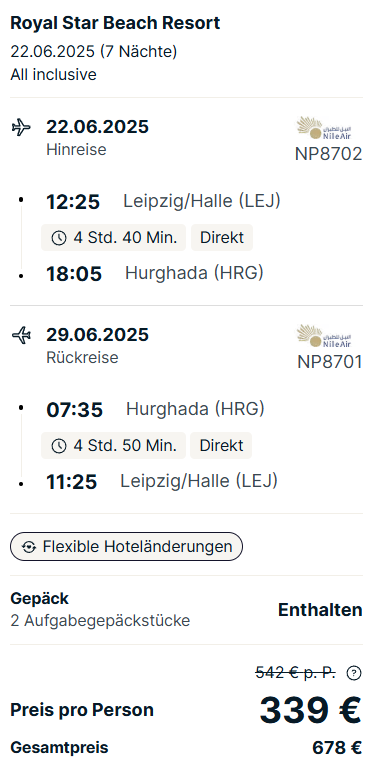The width and height of the screenshot is (373, 777).
Task: Click the 339 € price per person
Action: [311, 710]
